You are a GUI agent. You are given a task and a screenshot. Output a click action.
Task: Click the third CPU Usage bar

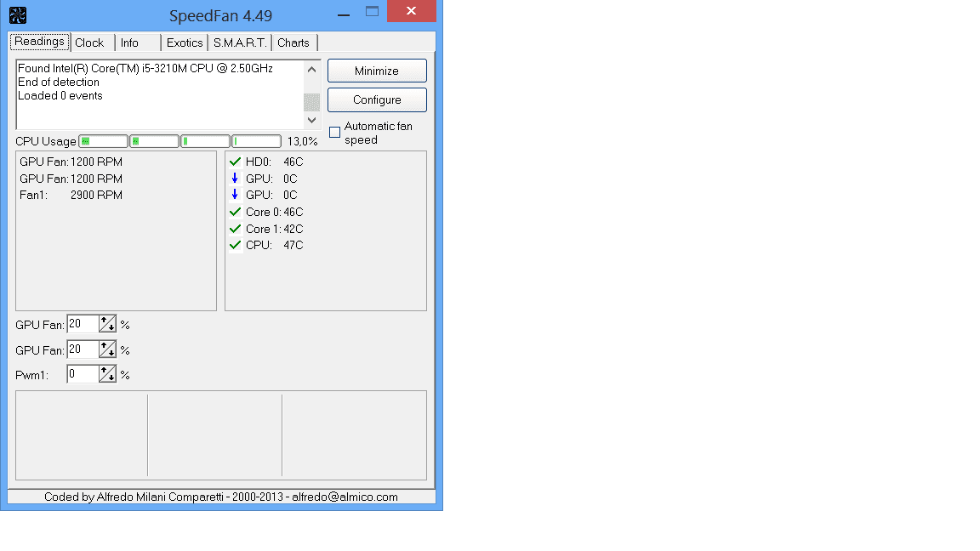(206, 141)
